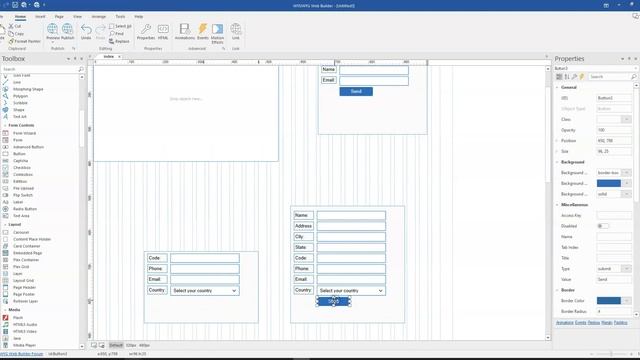Click the Preview globe icon in ribbon
This screenshot has height=360, width=640.
[53, 29]
